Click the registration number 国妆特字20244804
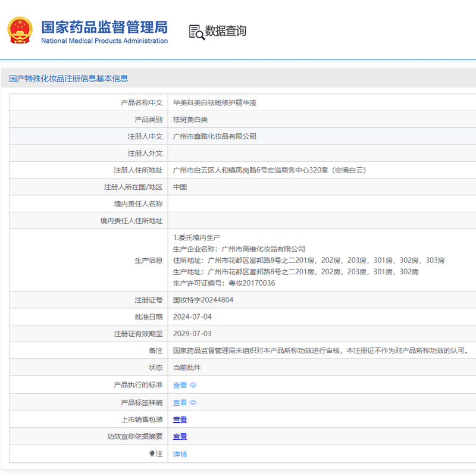 click(x=203, y=300)
